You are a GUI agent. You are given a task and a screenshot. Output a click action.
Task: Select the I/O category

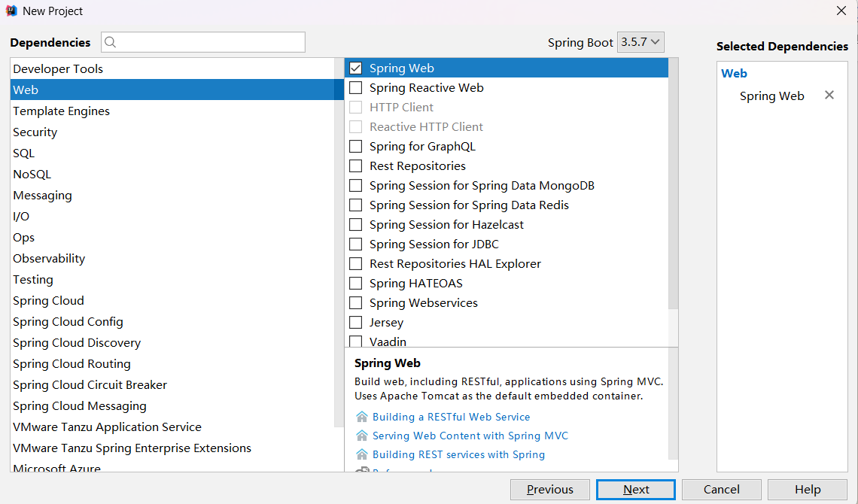click(172, 216)
